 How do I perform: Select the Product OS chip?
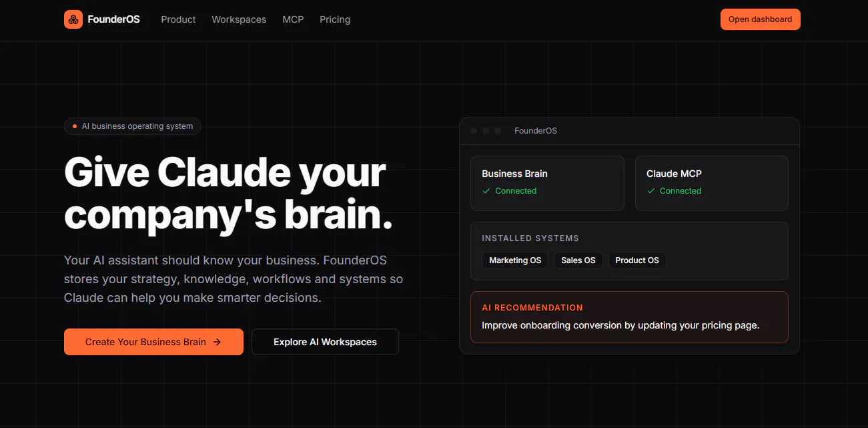637,260
